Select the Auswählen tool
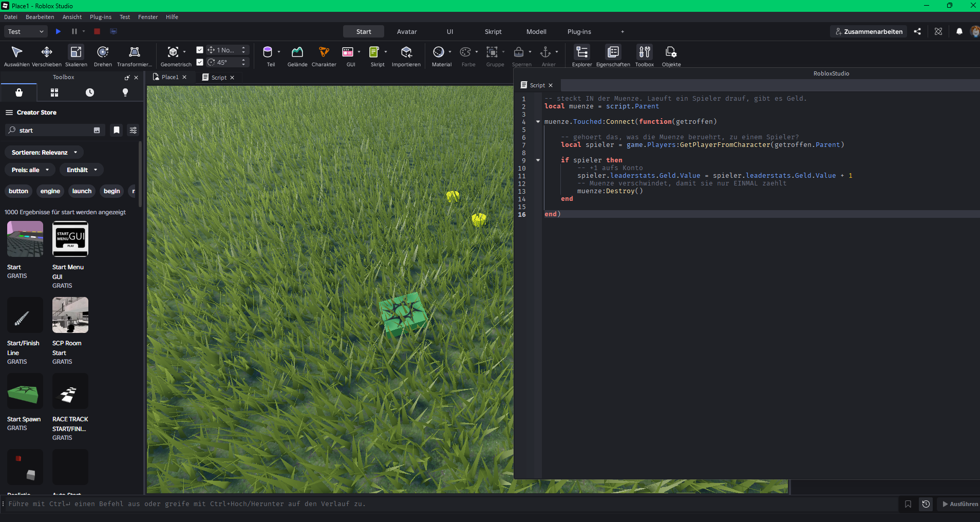Image resolution: width=980 pixels, height=522 pixels. (x=17, y=55)
